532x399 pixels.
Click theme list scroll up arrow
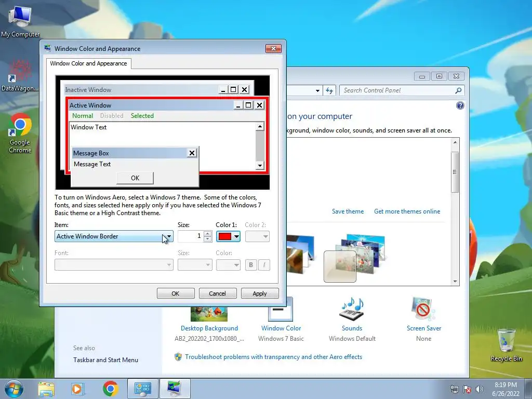coord(455,142)
